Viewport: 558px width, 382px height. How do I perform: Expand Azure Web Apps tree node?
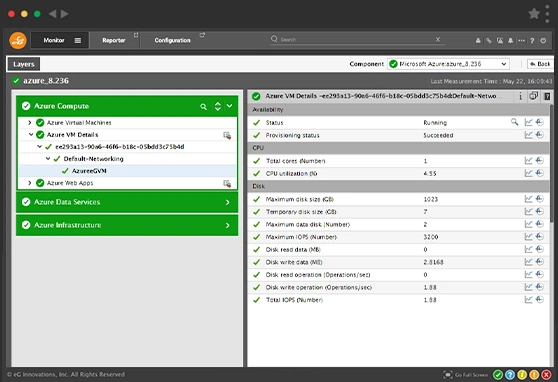(30, 183)
